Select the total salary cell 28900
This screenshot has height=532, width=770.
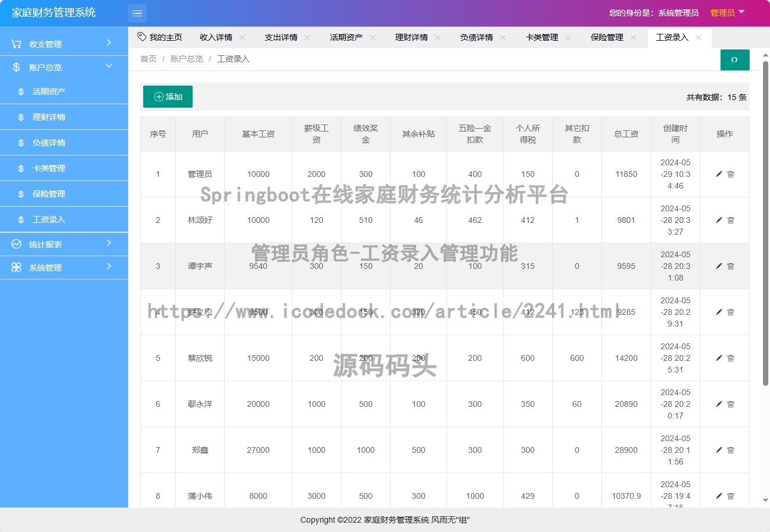[626, 450]
